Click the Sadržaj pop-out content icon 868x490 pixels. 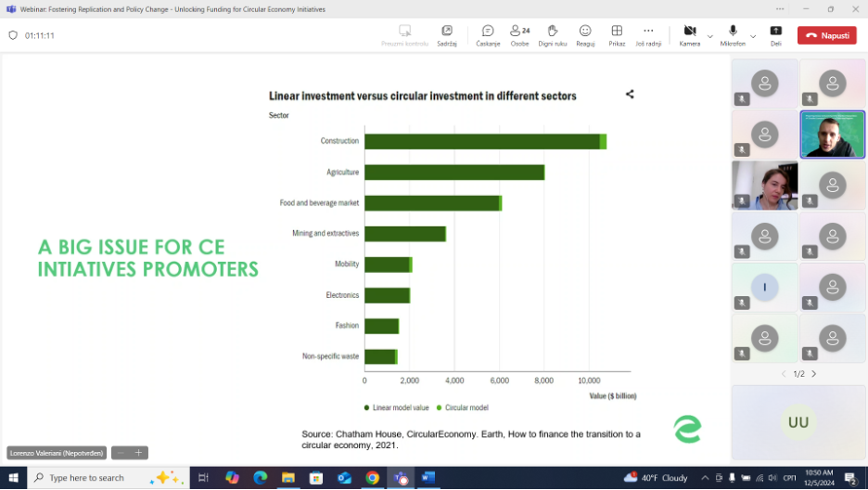(447, 34)
